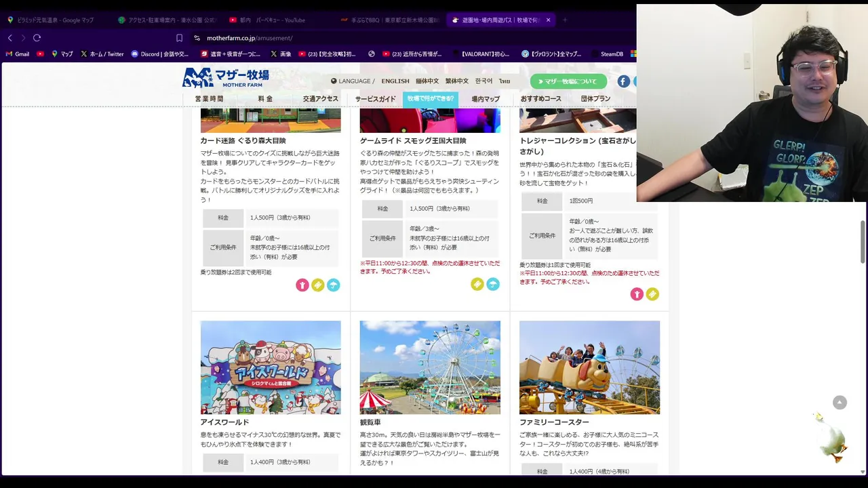This screenshot has width=868, height=488.
Task: Click the アイスワールド image
Action: coord(271,367)
